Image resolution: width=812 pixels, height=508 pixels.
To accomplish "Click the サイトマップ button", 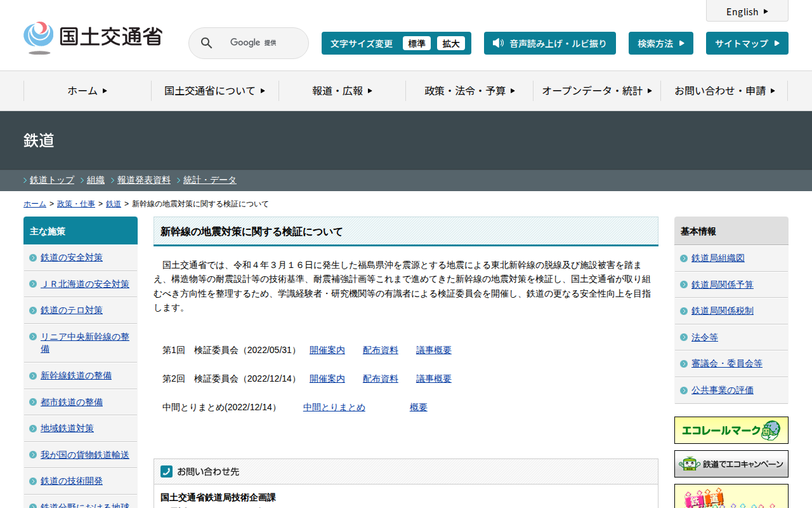I will click(x=747, y=43).
